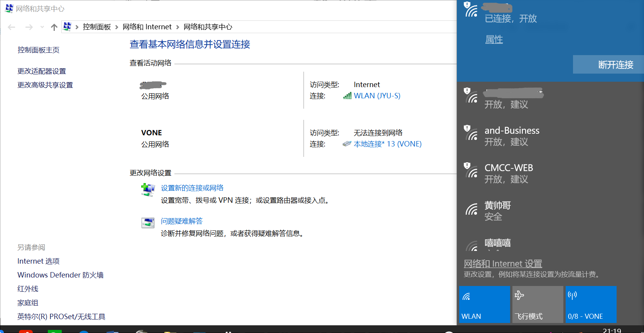This screenshot has width=644, height=333.
Task: Click the taskbar clock 21:19
Action: [x=612, y=330]
